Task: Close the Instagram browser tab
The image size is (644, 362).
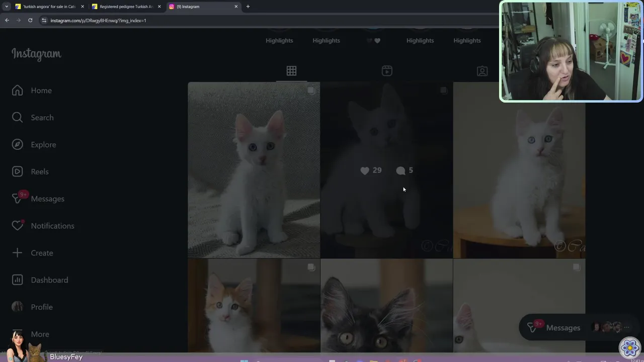Action: pyautogui.click(x=236, y=7)
